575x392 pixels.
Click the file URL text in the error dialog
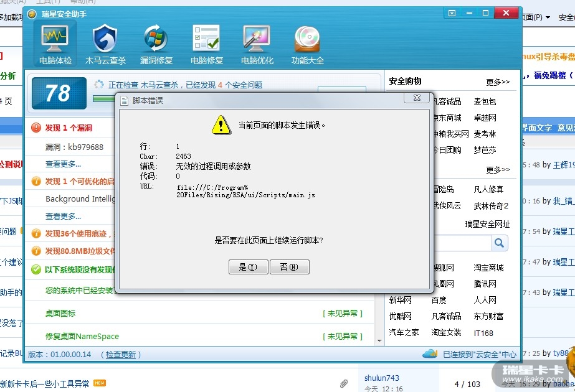coord(245,191)
